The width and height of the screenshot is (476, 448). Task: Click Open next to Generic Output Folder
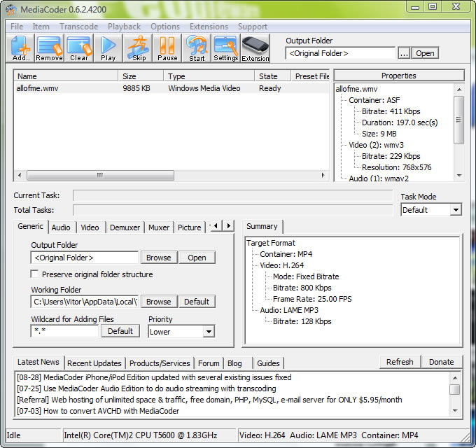197,258
